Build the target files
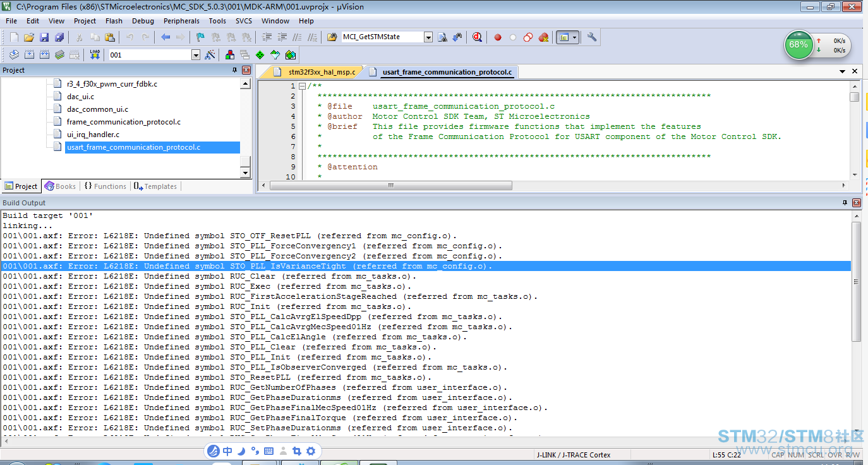 click(x=29, y=55)
